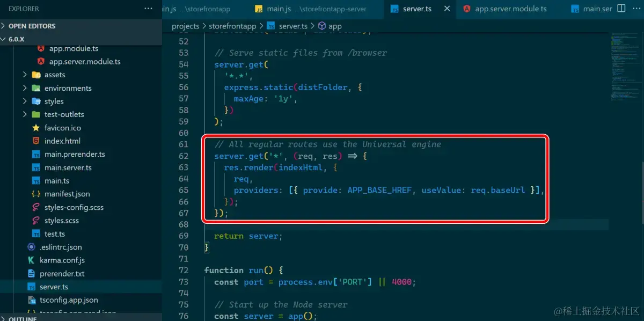Click the Sass icon of styles-config.scss
644x321 pixels.
point(36,207)
